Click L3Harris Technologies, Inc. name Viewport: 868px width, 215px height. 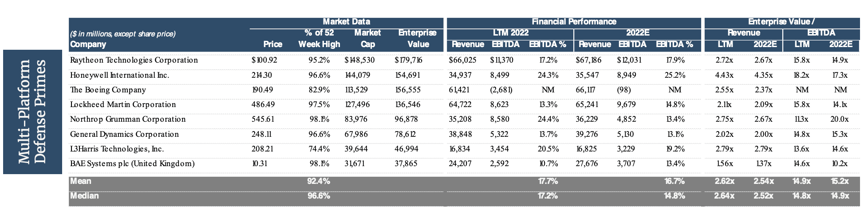pyautogui.click(x=117, y=149)
